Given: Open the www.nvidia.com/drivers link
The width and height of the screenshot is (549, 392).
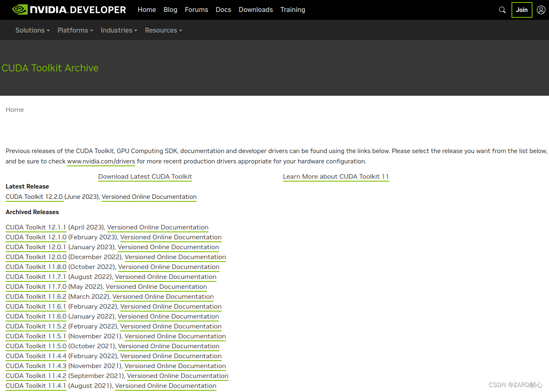Looking at the screenshot, I should click(x=101, y=161).
